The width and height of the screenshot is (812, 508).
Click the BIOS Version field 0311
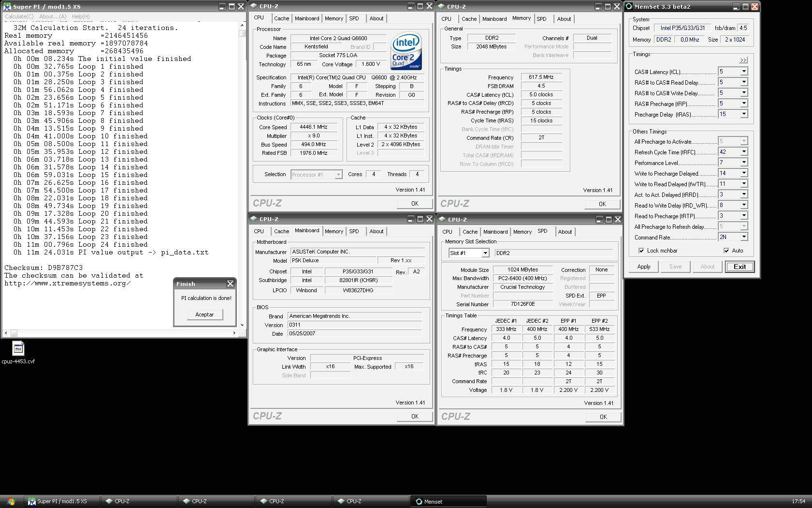[x=355, y=325]
